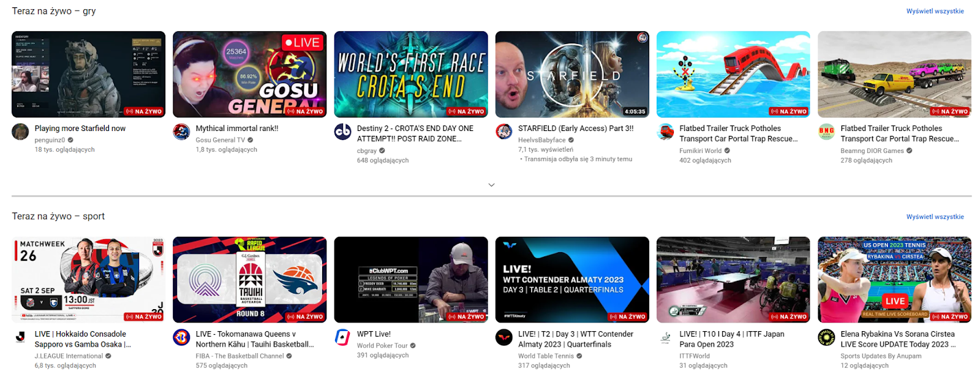The width and height of the screenshot is (980, 377).
Task: Click World Table Tennis channel name
Action: tap(546, 356)
